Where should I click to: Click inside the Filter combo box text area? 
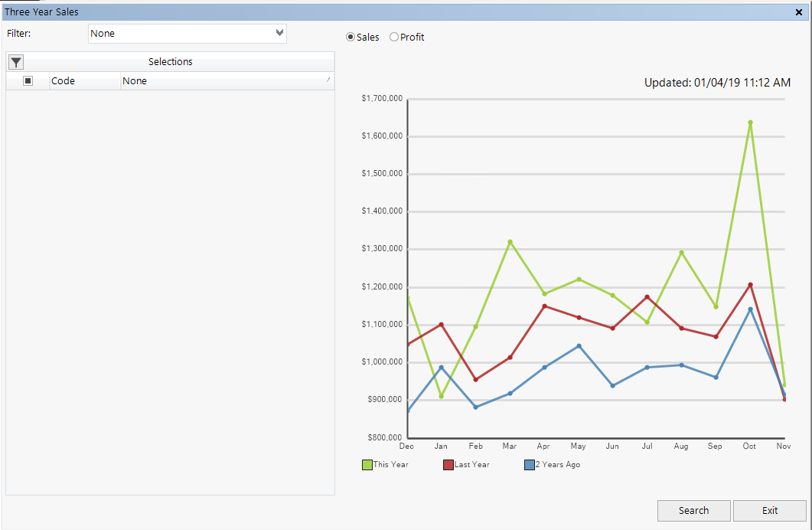point(153,33)
